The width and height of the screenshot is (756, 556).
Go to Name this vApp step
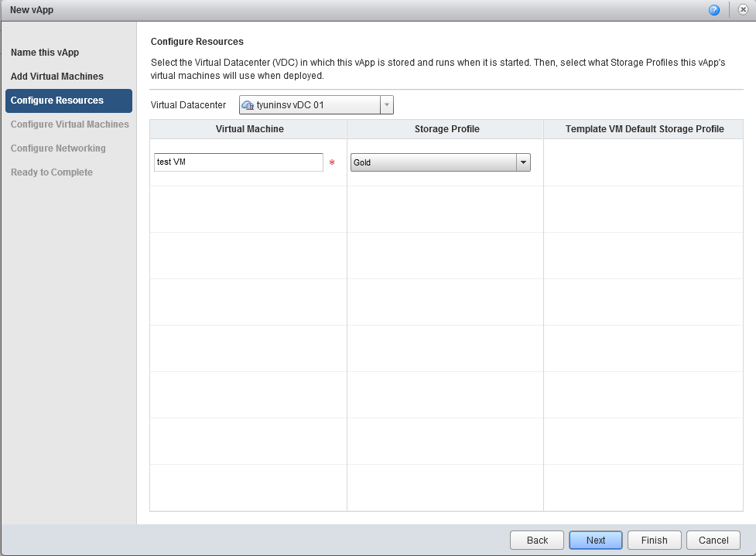pos(45,53)
